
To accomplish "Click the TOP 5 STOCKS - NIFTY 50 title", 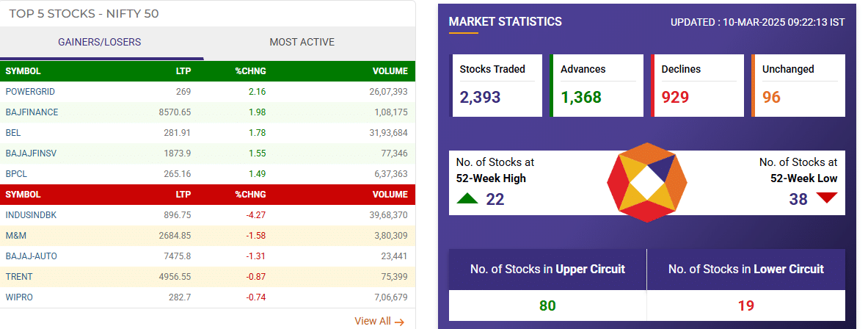I will click(84, 13).
